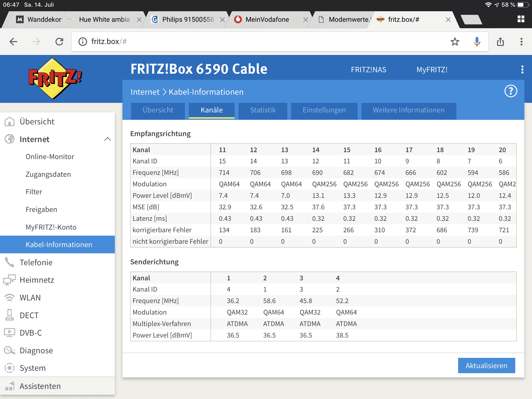Click Senderichtung heading
This screenshot has width=532, height=399.
click(x=154, y=262)
